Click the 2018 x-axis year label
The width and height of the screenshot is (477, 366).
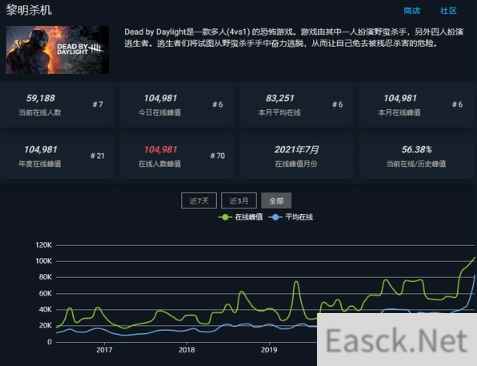tap(187, 350)
